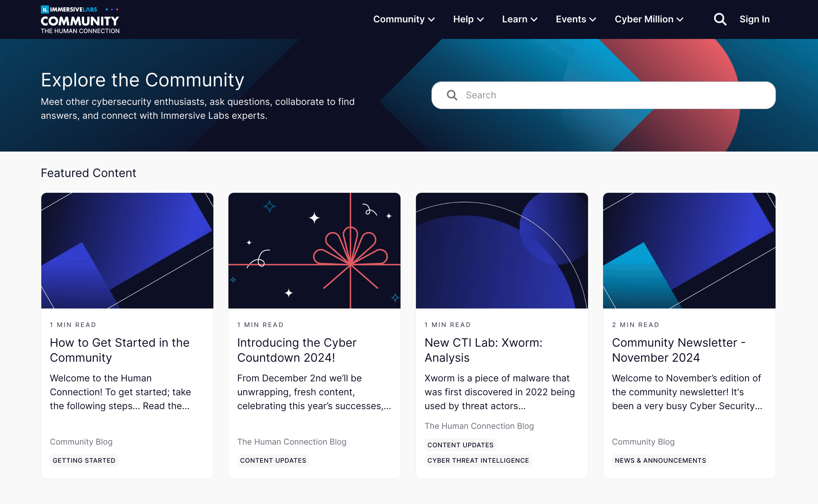The width and height of the screenshot is (818, 504).
Task: Open the Events dropdown menu
Action: coord(575,19)
